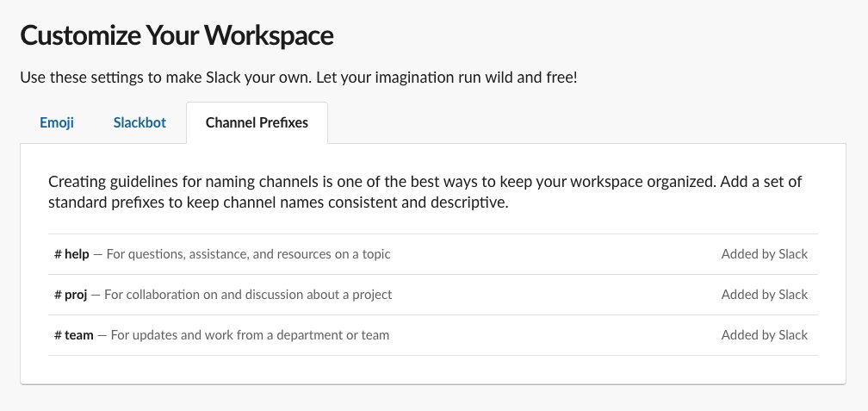The height and width of the screenshot is (411, 868).
Task: Click the hash symbol before proj
Action: tap(57, 295)
